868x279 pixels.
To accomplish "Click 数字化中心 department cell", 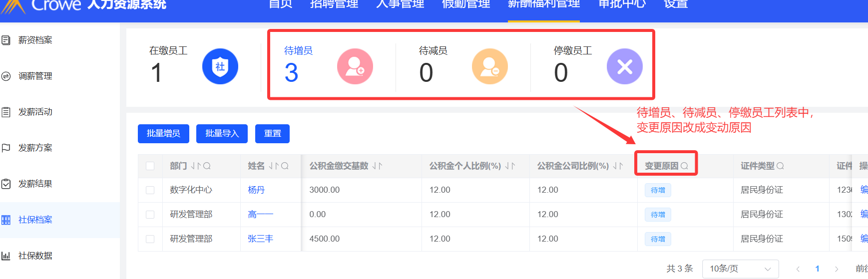I will [191, 190].
